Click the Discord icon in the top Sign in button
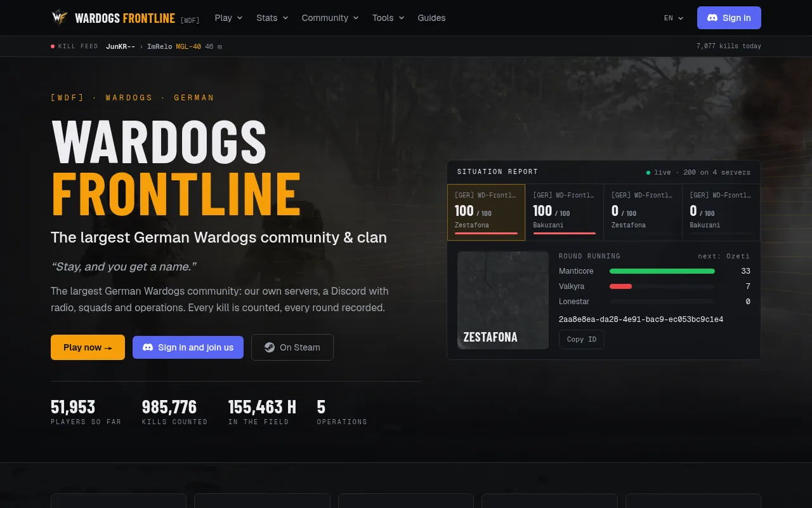This screenshot has height=508, width=812. click(x=712, y=18)
